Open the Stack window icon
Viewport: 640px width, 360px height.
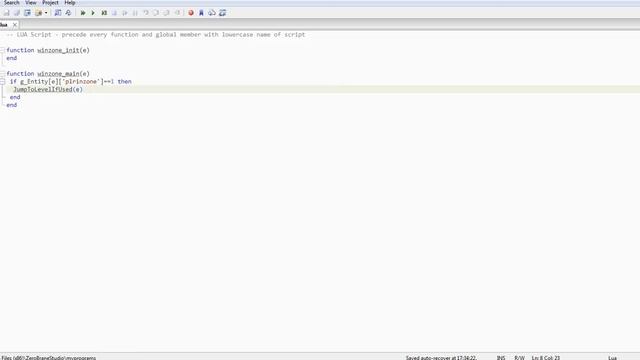212,13
